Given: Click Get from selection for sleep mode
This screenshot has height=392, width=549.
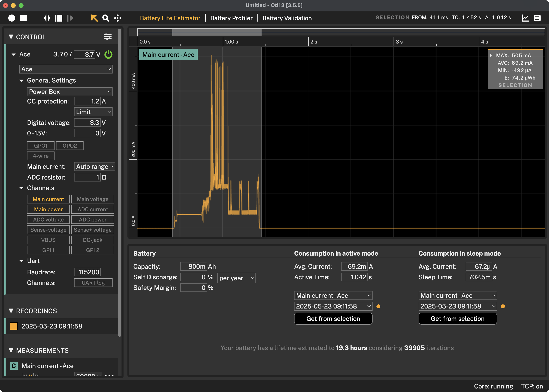Looking at the screenshot, I should tap(457, 319).
